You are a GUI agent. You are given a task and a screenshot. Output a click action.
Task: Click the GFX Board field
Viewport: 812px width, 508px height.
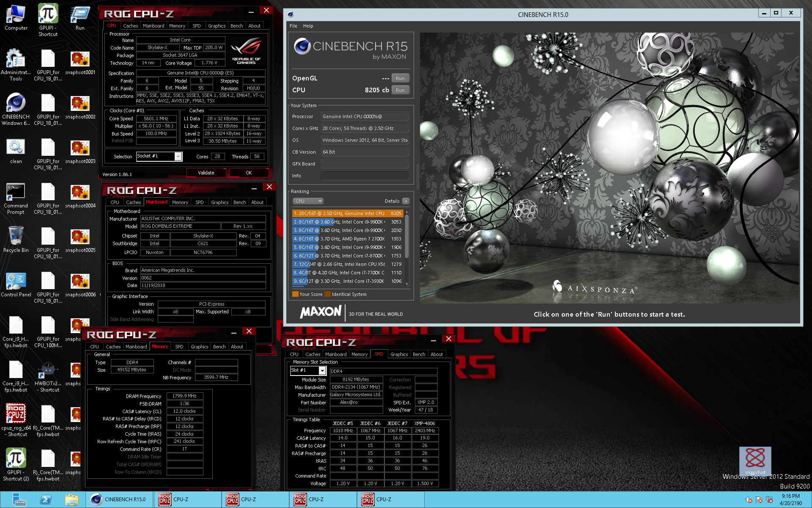coord(365,164)
